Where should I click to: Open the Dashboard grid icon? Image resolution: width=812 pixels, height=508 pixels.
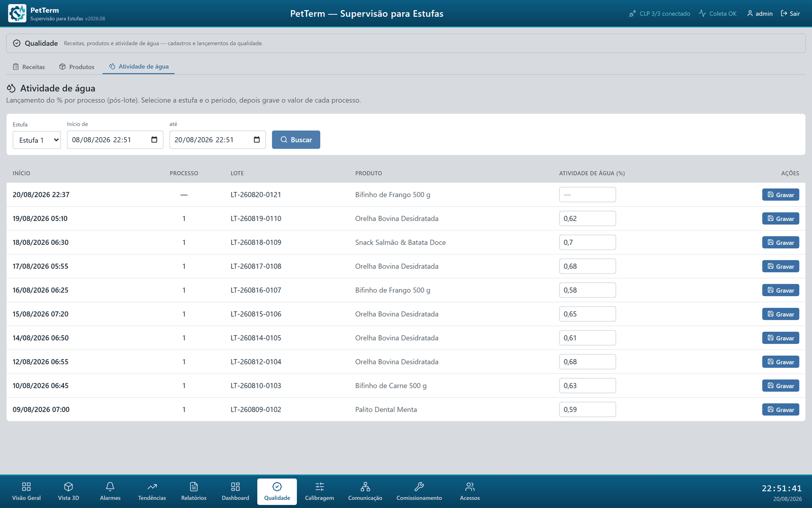pos(235,487)
